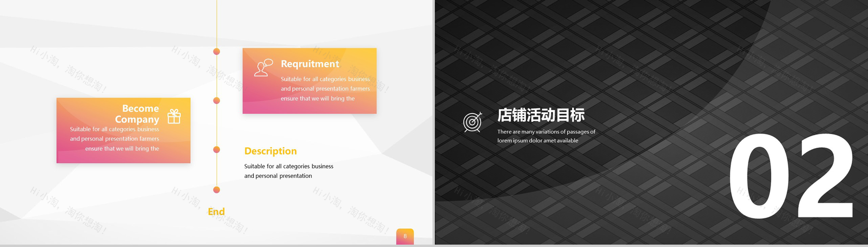Select the 店铺活动目标 title
The width and height of the screenshot is (868, 247).
point(541,115)
